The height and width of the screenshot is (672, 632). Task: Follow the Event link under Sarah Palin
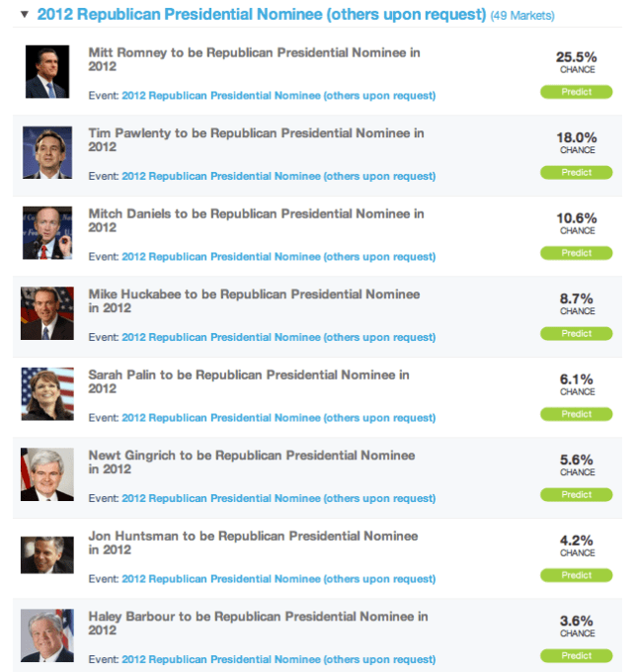(278, 418)
